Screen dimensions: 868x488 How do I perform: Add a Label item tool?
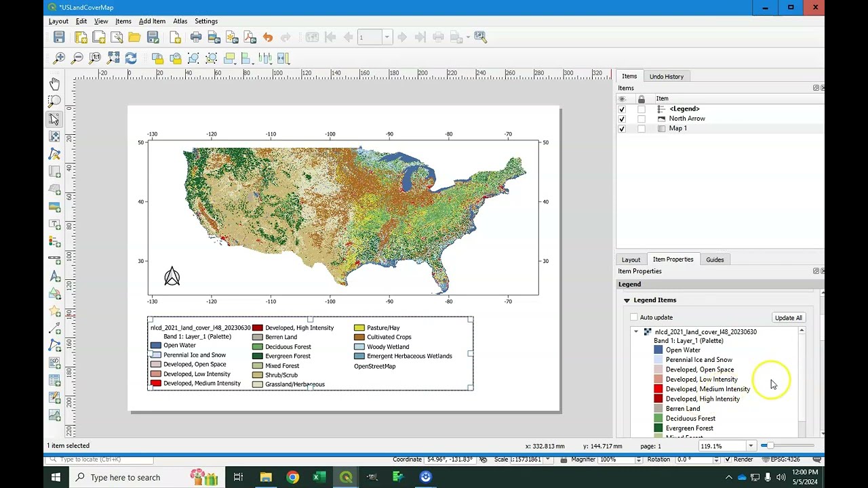[54, 224]
